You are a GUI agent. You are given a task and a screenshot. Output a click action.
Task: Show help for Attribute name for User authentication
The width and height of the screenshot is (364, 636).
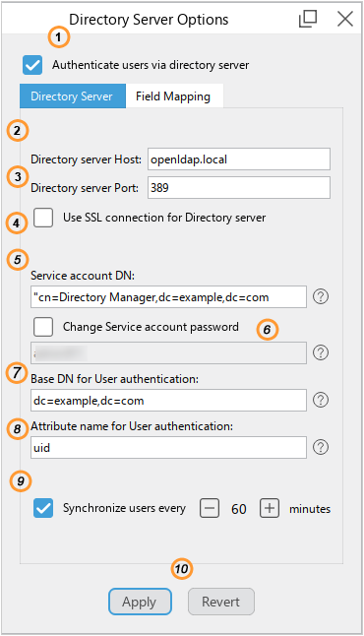pos(321,447)
